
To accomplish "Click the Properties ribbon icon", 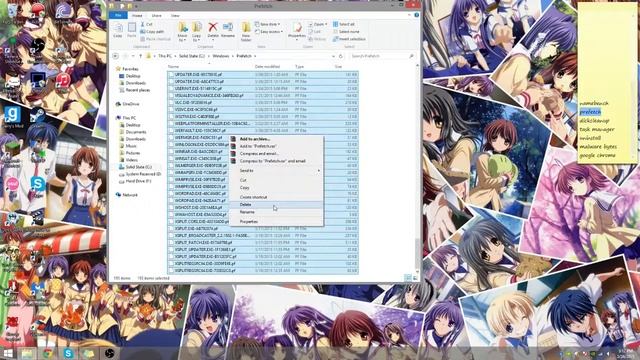I will 297,29.
